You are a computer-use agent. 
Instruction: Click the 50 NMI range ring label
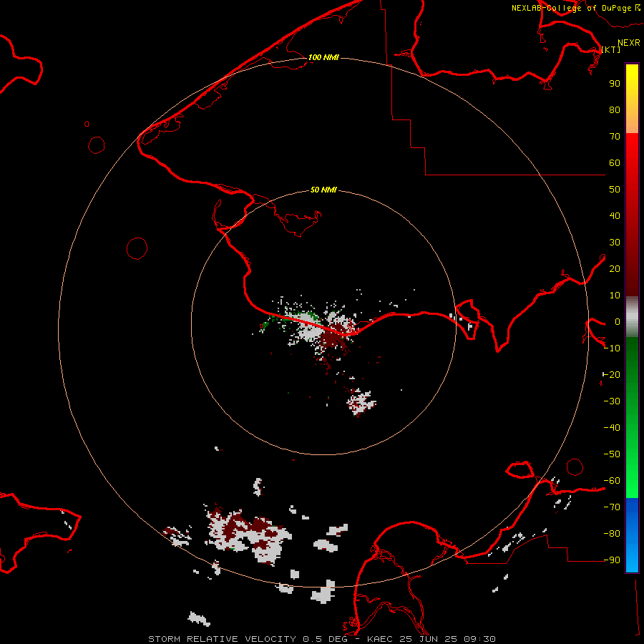323,190
